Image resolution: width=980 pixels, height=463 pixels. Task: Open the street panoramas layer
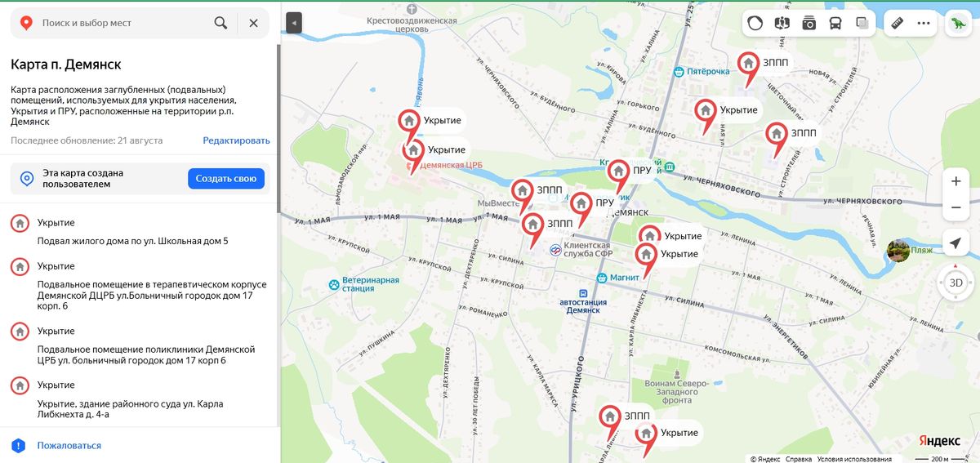[x=782, y=23]
